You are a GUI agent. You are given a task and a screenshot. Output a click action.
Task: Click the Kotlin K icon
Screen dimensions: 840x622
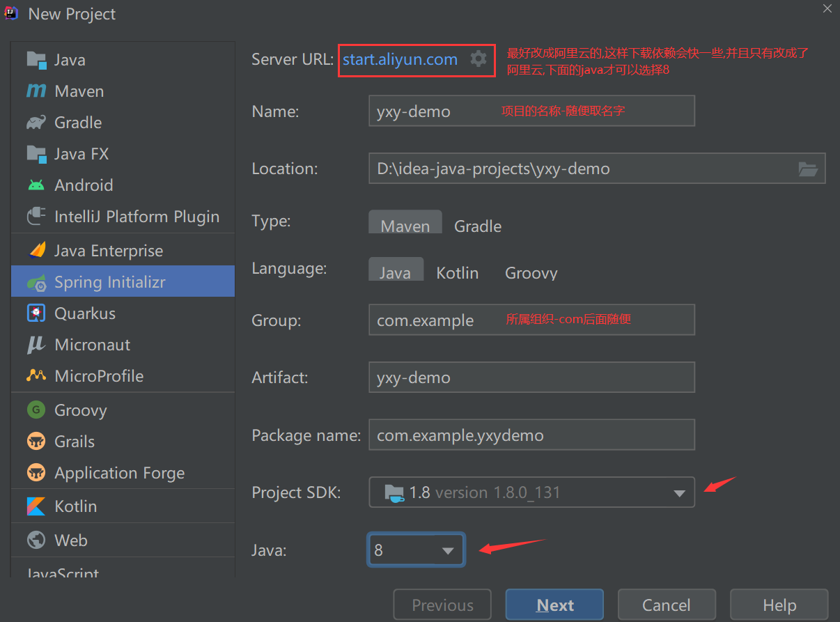36,506
